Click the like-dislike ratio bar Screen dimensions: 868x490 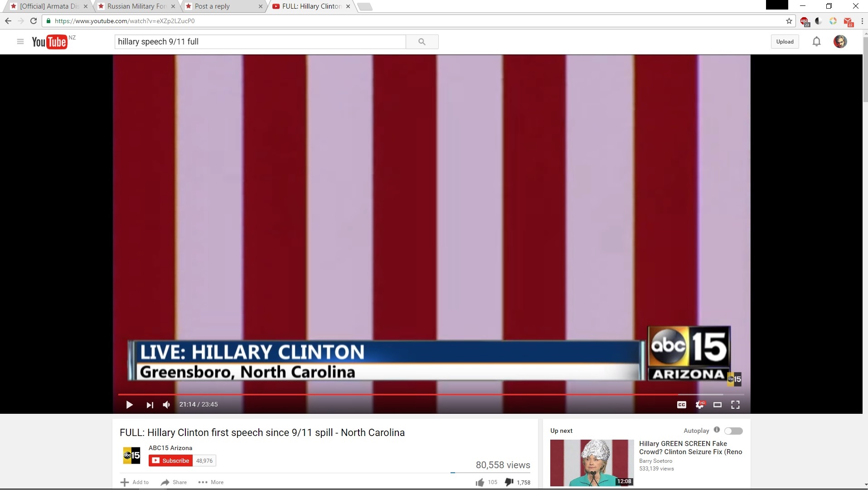(490, 473)
